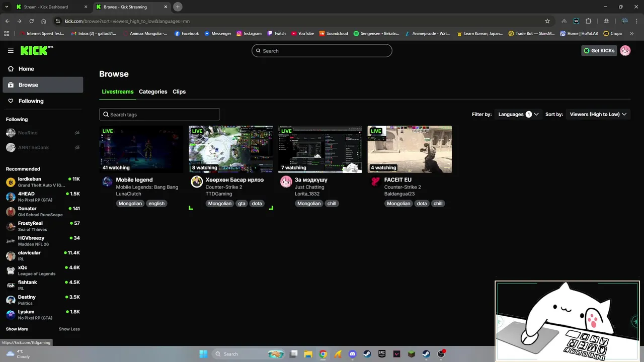
Task: Go back in browser
Action: tap(7, 21)
